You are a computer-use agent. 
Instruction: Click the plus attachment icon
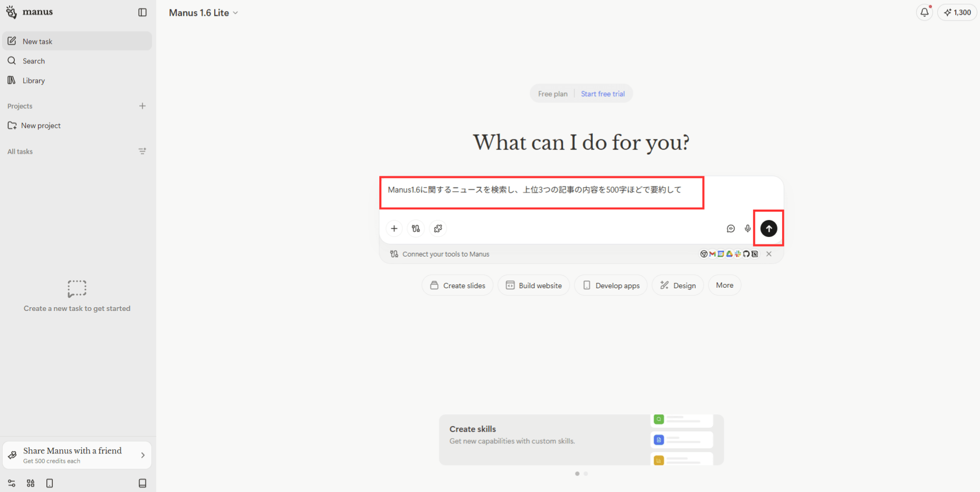(x=394, y=229)
